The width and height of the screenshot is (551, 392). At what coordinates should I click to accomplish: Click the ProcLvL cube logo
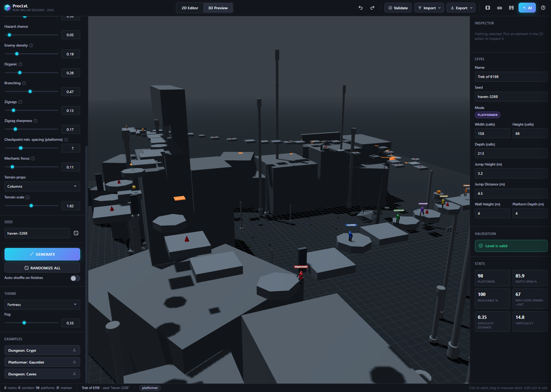pos(7,8)
